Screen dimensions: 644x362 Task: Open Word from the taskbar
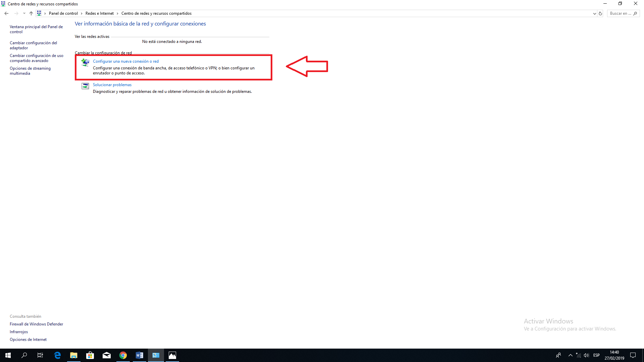(x=140, y=355)
